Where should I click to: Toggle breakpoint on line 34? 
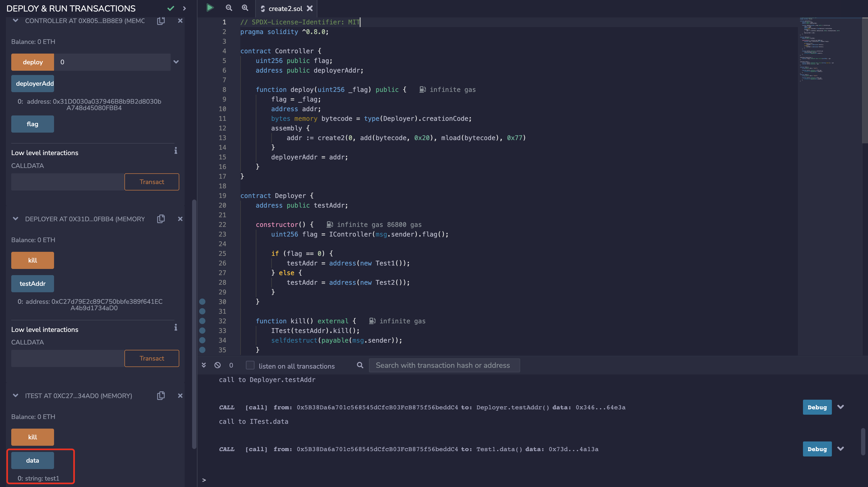pyautogui.click(x=202, y=340)
